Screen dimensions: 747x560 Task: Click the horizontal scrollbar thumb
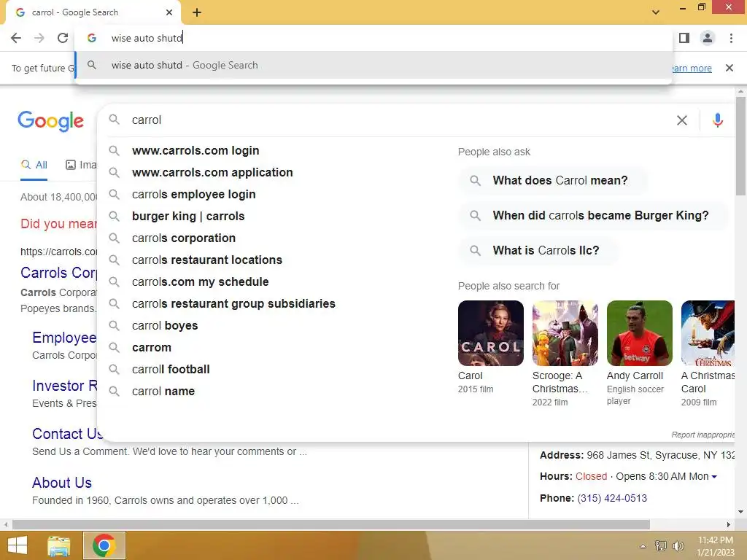pyautogui.click(x=331, y=525)
